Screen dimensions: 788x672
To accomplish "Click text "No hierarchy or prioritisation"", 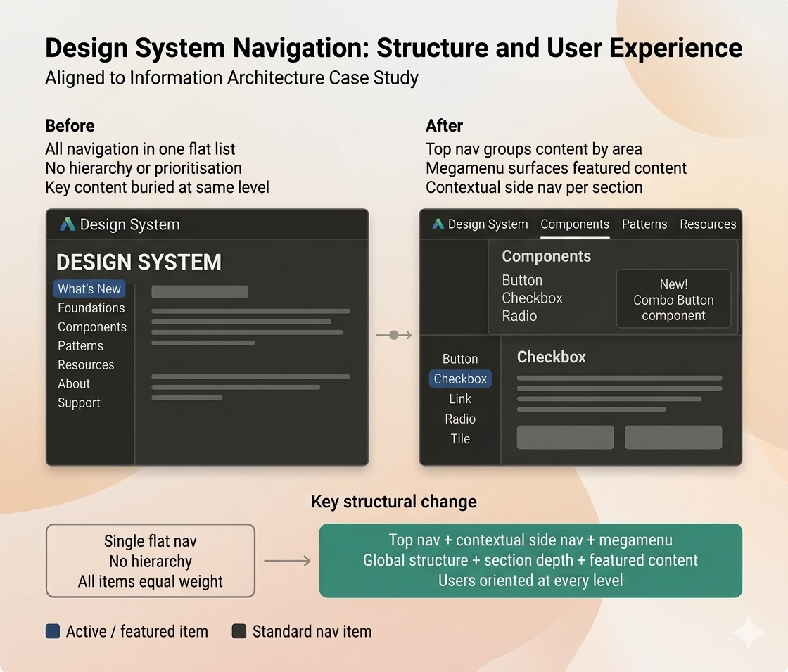I will (144, 168).
